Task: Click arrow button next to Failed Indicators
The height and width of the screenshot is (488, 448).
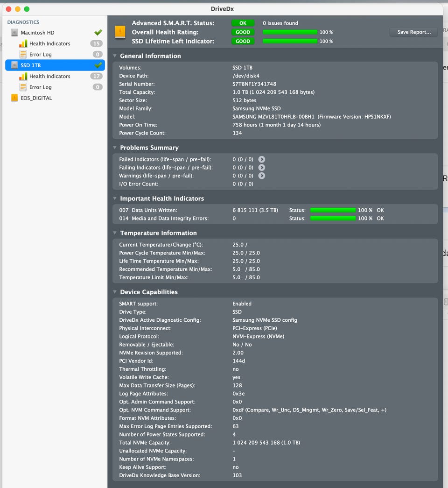Action: click(x=262, y=159)
